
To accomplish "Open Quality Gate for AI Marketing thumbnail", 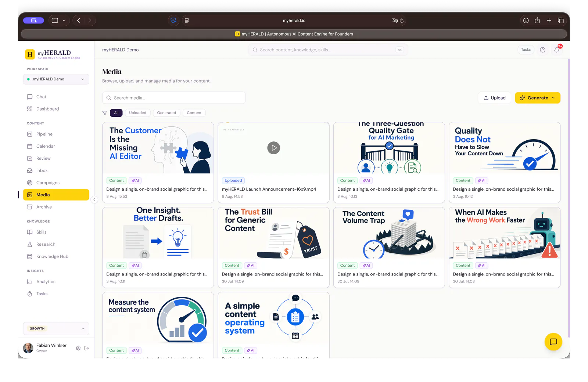I will click(389, 148).
